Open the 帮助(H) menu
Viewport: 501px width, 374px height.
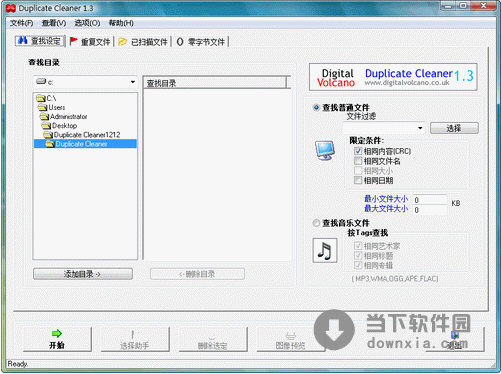pos(121,23)
